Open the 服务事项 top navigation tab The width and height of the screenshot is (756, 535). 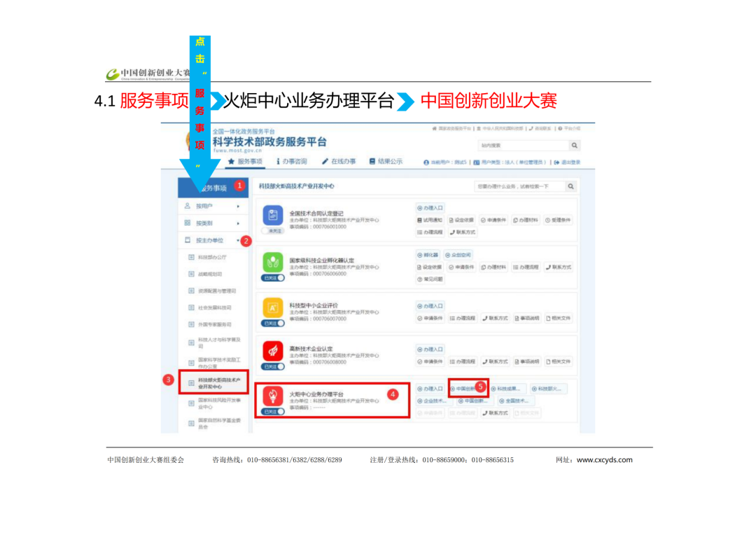click(x=245, y=162)
